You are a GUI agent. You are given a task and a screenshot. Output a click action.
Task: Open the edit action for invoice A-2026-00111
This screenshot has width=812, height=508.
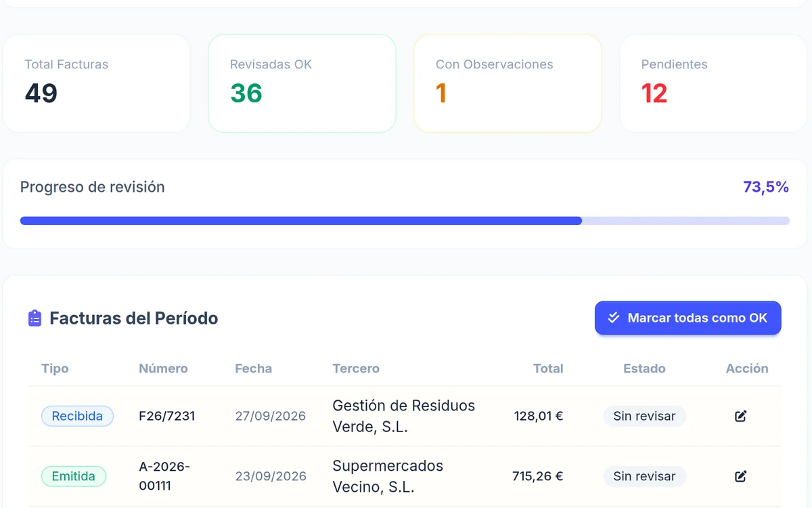click(x=740, y=476)
